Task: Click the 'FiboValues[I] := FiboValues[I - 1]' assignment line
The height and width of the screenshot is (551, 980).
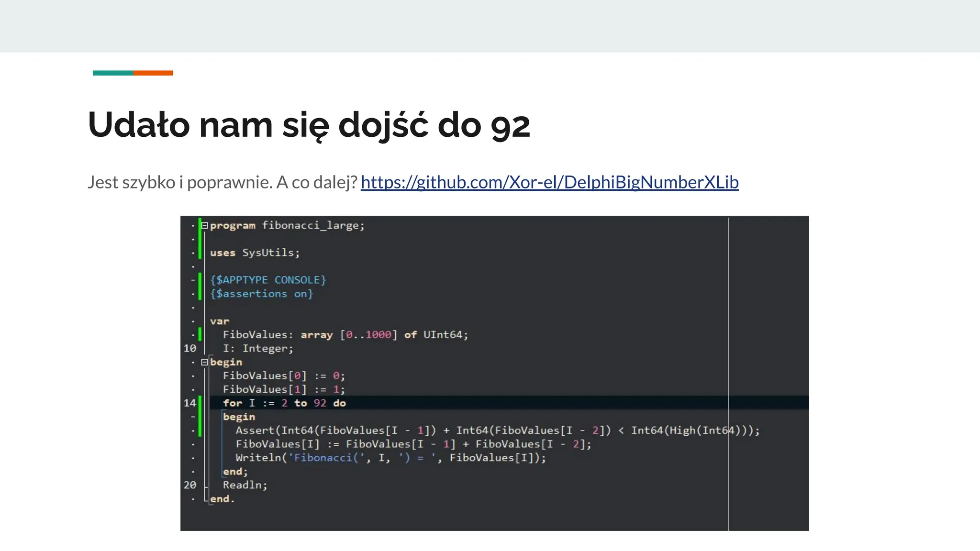Action: click(413, 444)
